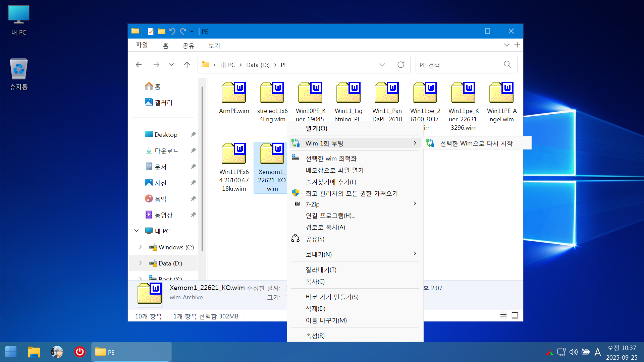Viewport: 644px width, 362px height.
Task: Click the Windows Start button
Action: coord(11,352)
